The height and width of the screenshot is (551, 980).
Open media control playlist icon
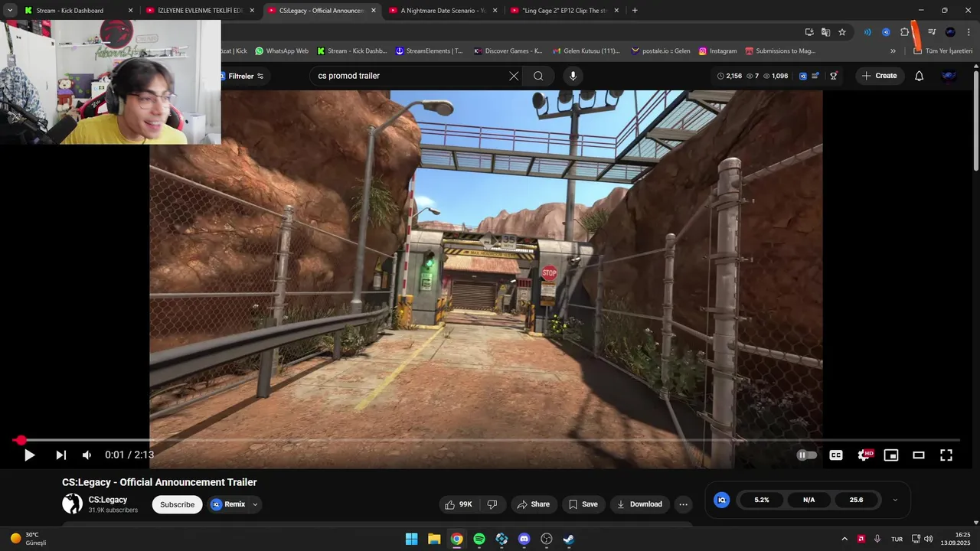(932, 32)
